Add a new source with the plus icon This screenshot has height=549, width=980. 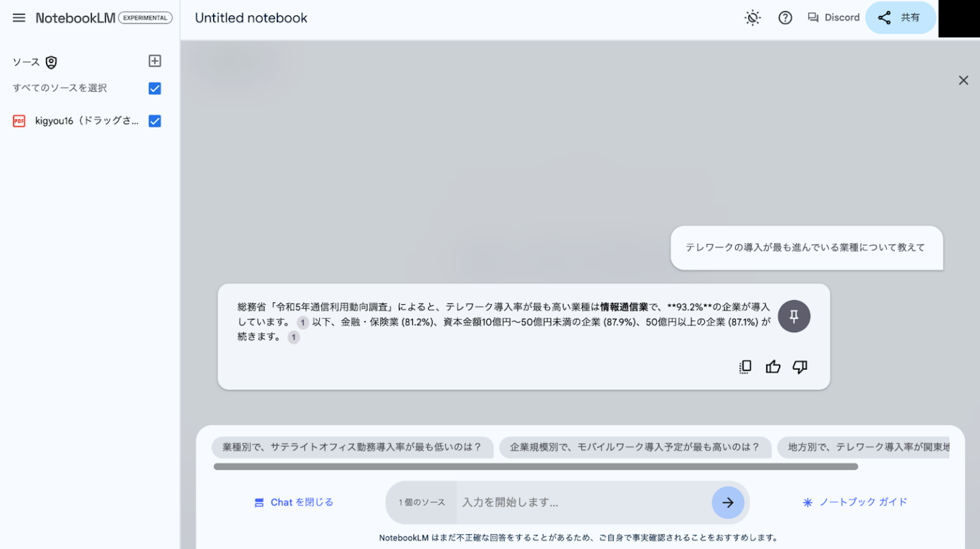154,61
